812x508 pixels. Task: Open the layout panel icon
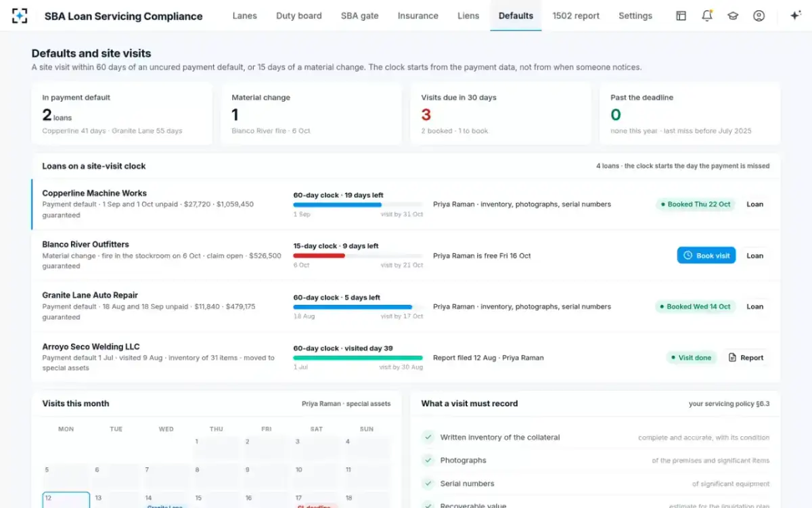click(x=681, y=16)
